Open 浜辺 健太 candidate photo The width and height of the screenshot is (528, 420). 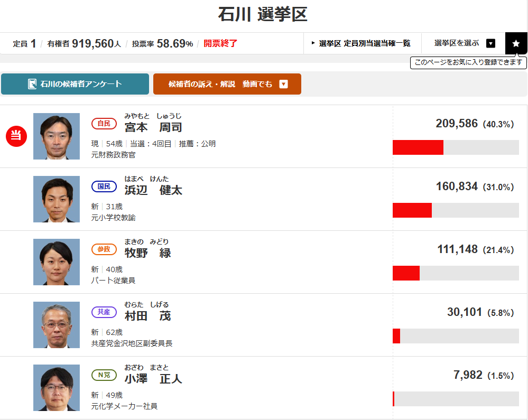(x=57, y=199)
